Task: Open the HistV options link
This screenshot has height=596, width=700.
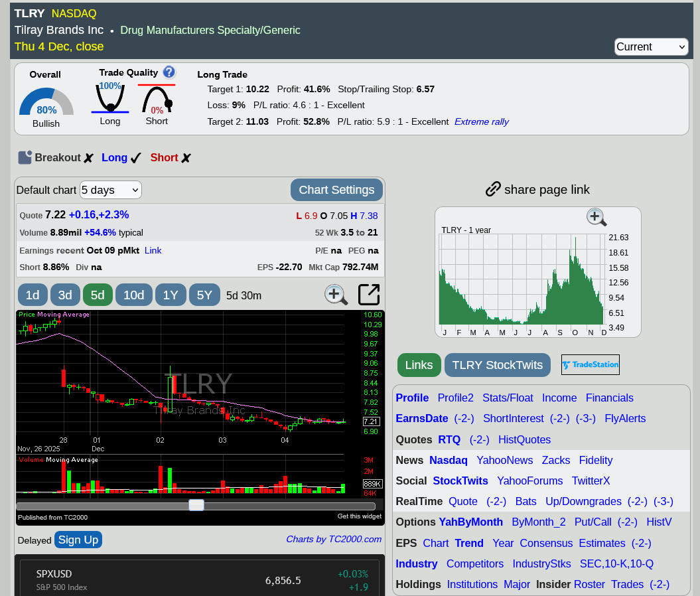Action: (x=659, y=522)
